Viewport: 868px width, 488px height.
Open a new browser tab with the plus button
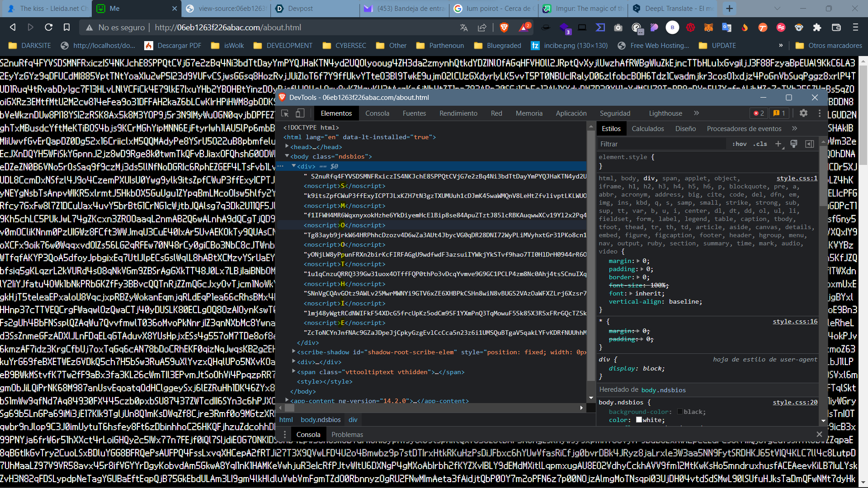729,9
